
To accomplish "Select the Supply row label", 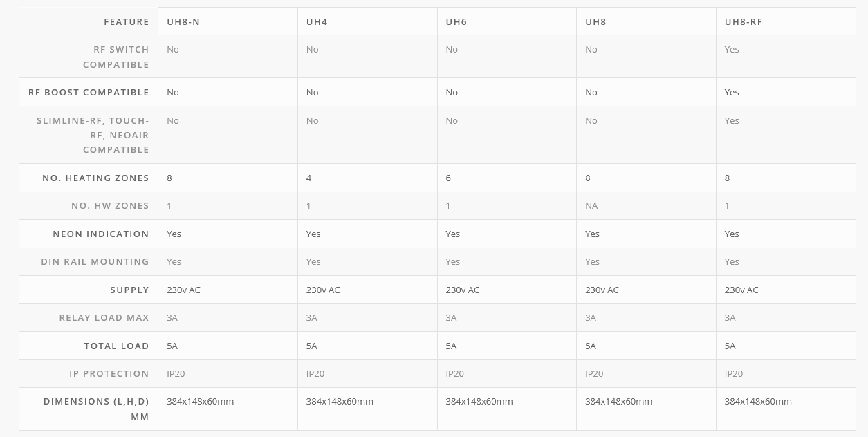I will coord(129,290).
